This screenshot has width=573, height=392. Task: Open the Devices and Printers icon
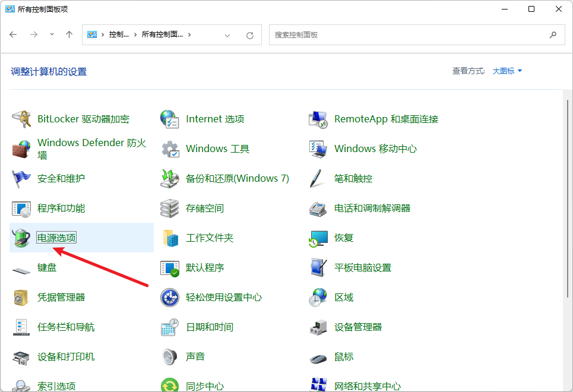21,358
